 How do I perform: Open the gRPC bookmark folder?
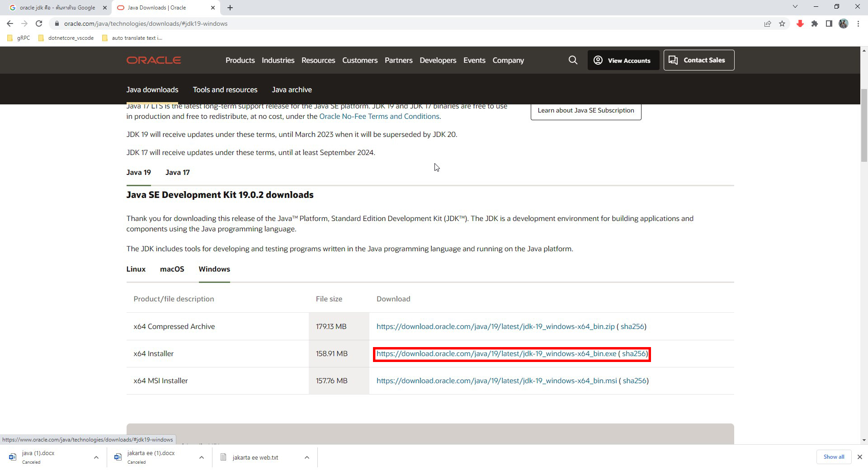[19, 38]
